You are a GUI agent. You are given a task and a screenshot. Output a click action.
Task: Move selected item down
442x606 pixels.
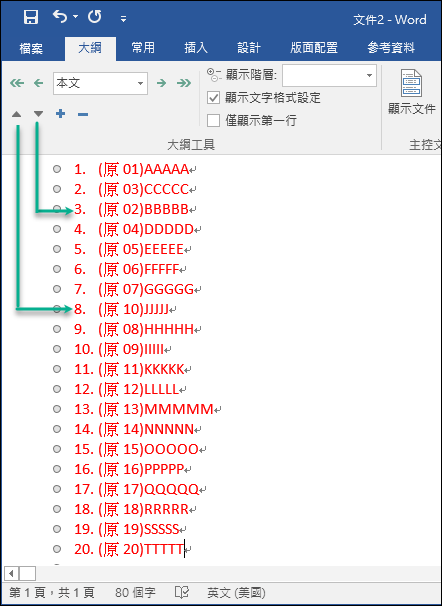pos(38,114)
